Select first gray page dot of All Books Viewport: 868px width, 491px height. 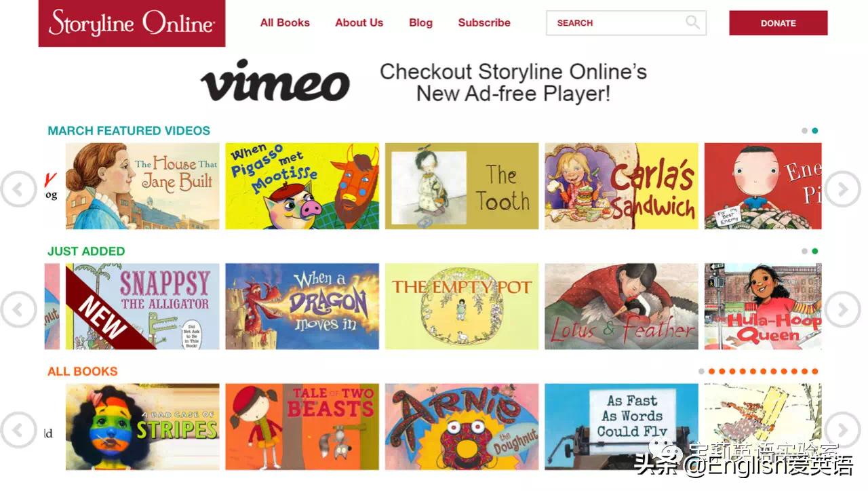[701, 372]
